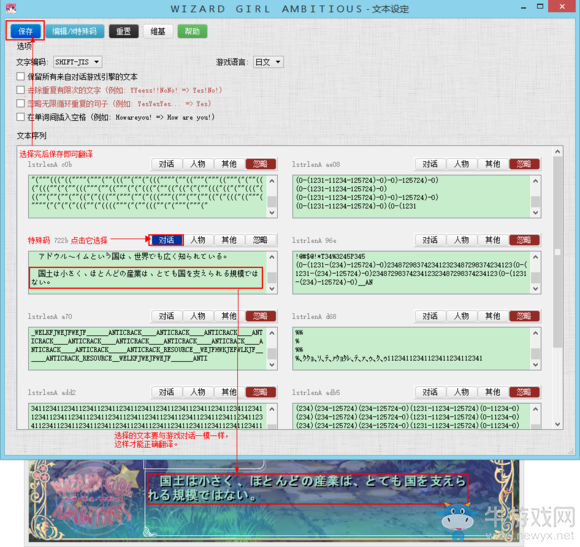
Task: Click scroll-down arrow in 96e text box
Action: point(536,289)
